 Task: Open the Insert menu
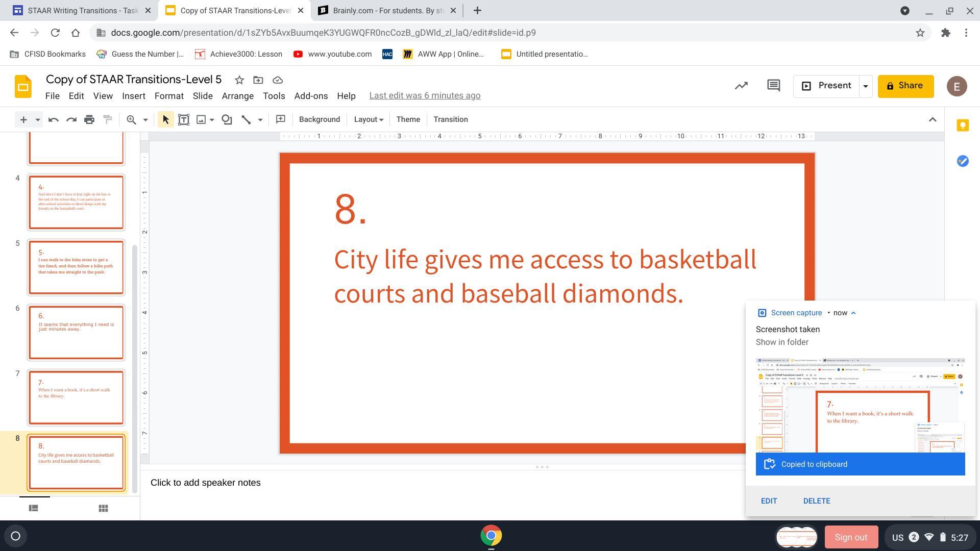133,96
